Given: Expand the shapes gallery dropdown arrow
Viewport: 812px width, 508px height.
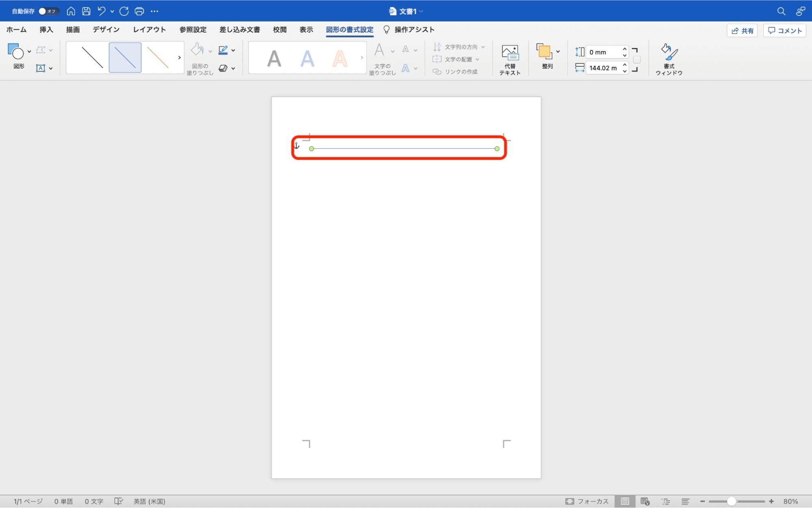Looking at the screenshot, I should (29, 51).
